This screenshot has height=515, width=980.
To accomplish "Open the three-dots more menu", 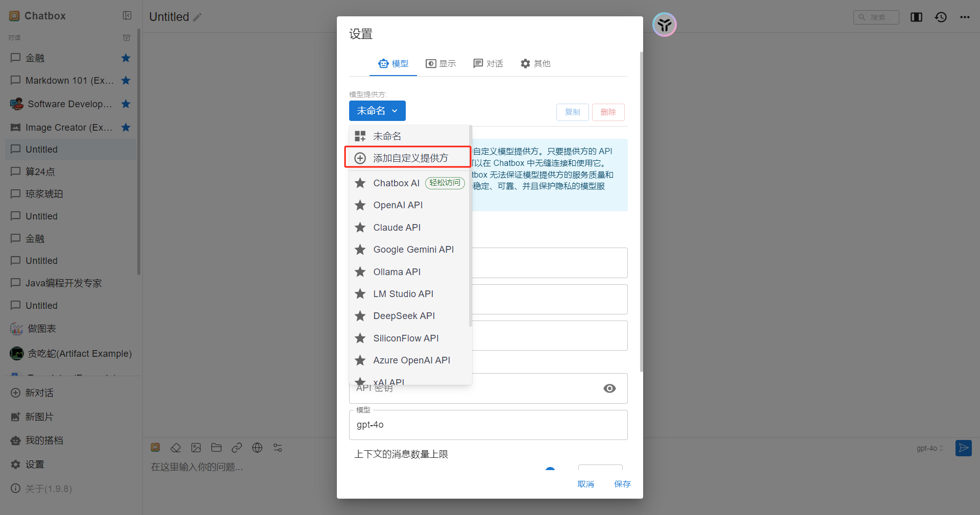I will point(965,17).
